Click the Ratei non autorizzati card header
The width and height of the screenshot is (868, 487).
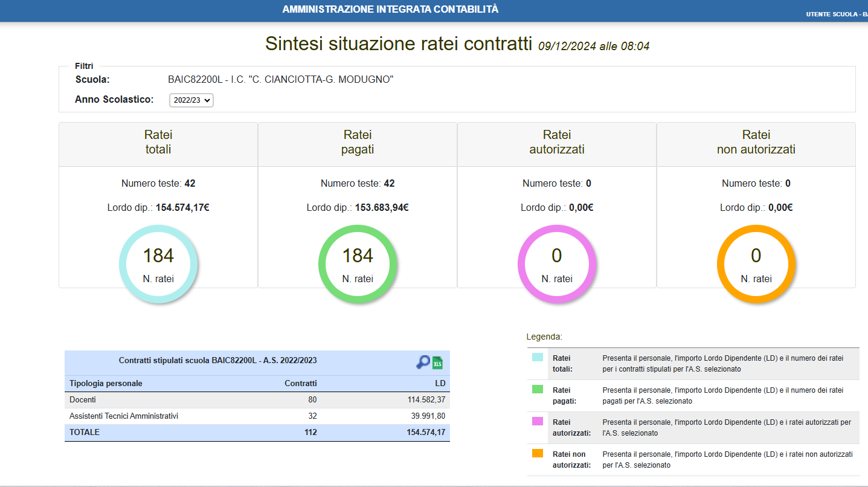[x=756, y=143]
